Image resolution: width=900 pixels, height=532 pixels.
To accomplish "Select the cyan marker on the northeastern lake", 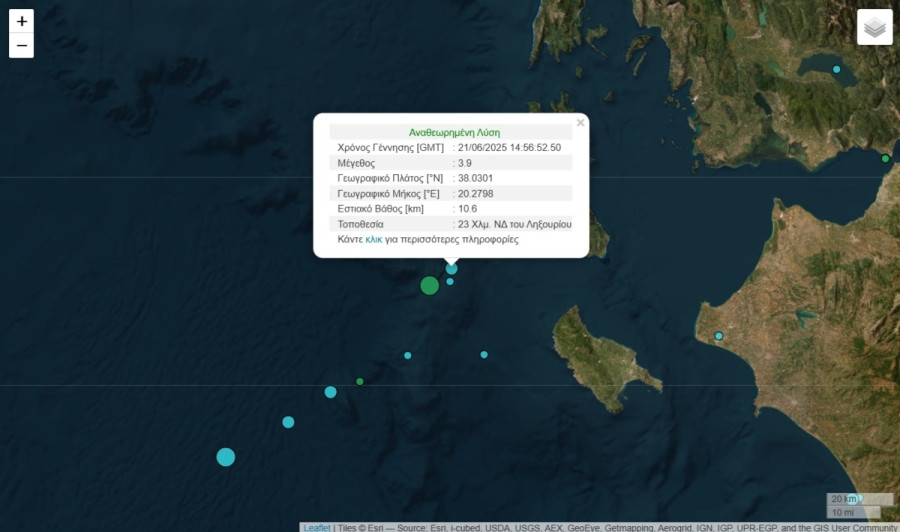I will pyautogui.click(x=836, y=69).
